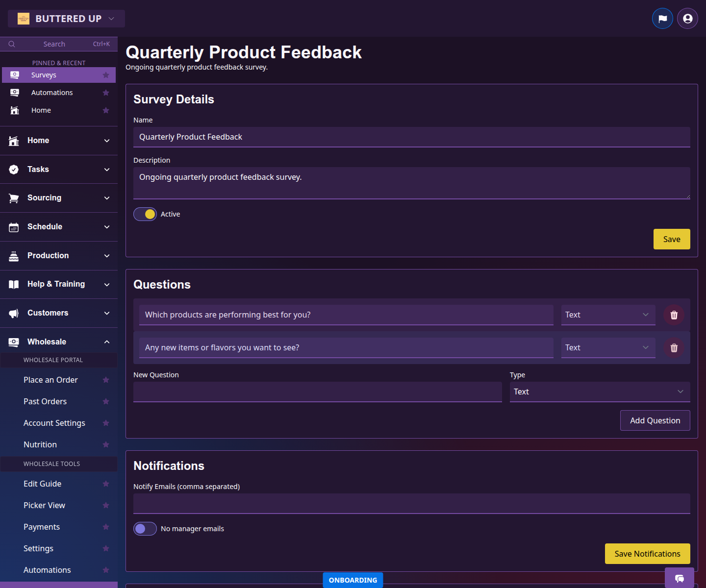Open the account profile icon top right
Image resolution: width=706 pixels, height=588 pixels.
pyautogui.click(x=687, y=18)
